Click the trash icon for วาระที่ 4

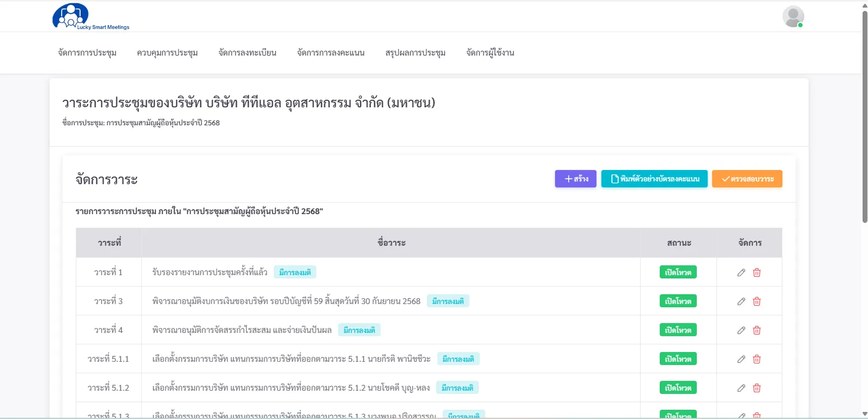point(757,330)
